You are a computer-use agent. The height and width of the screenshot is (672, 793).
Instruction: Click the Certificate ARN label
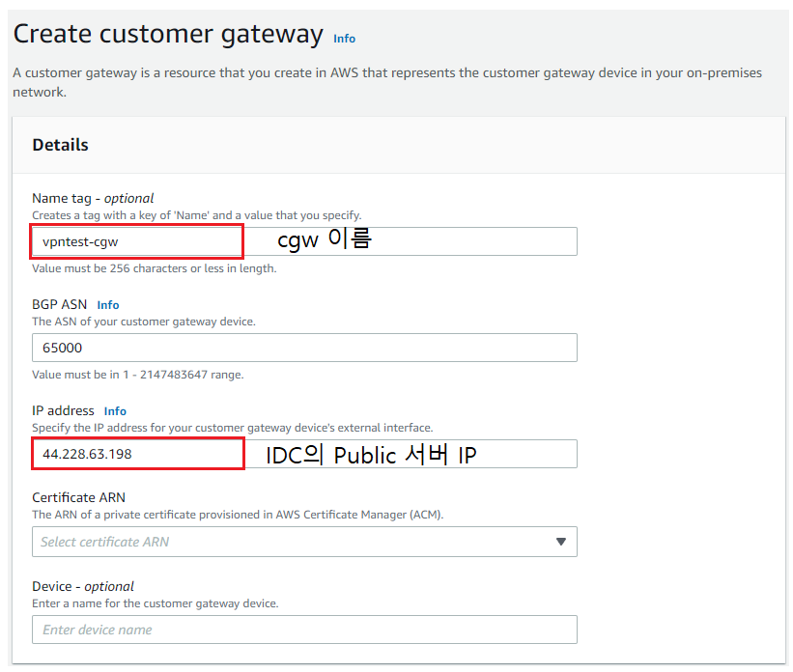[x=78, y=497]
